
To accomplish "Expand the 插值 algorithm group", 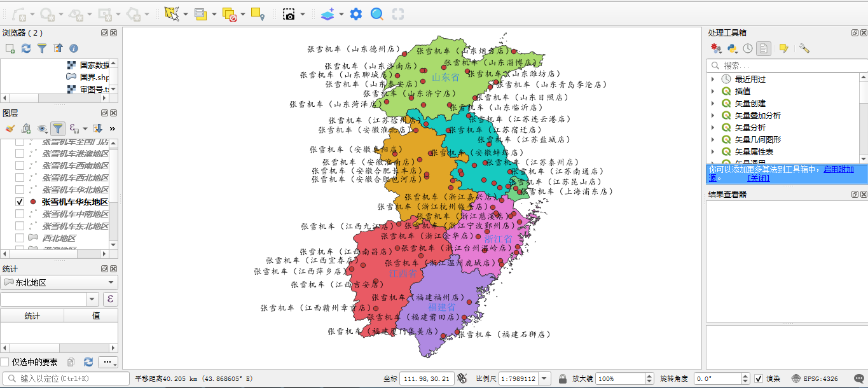I will coord(713,91).
